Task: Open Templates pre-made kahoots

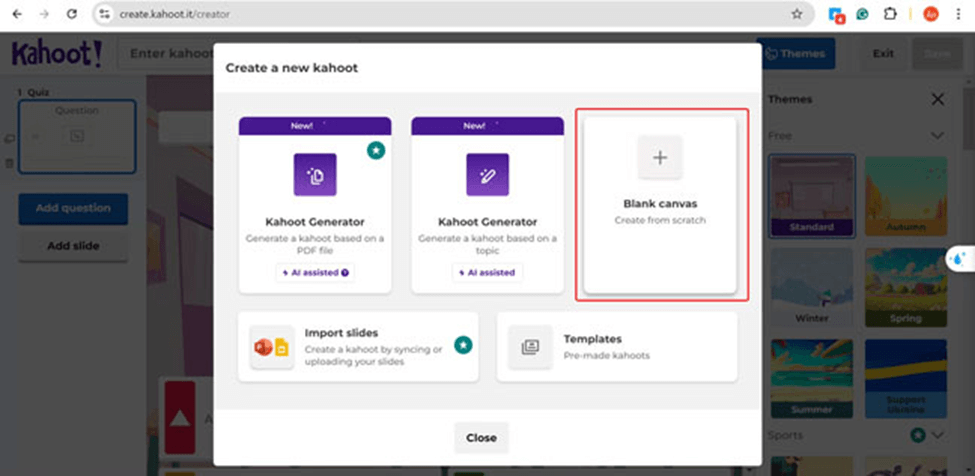Action: [x=617, y=347]
